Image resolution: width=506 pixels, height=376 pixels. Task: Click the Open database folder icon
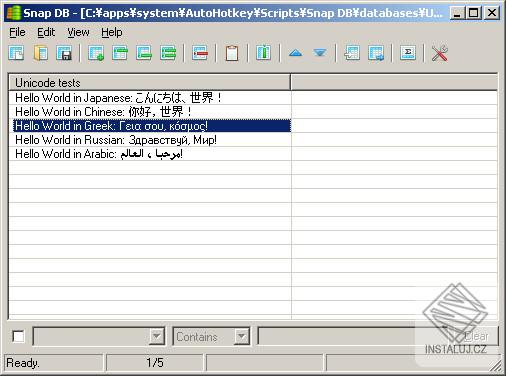pyautogui.click(x=41, y=53)
